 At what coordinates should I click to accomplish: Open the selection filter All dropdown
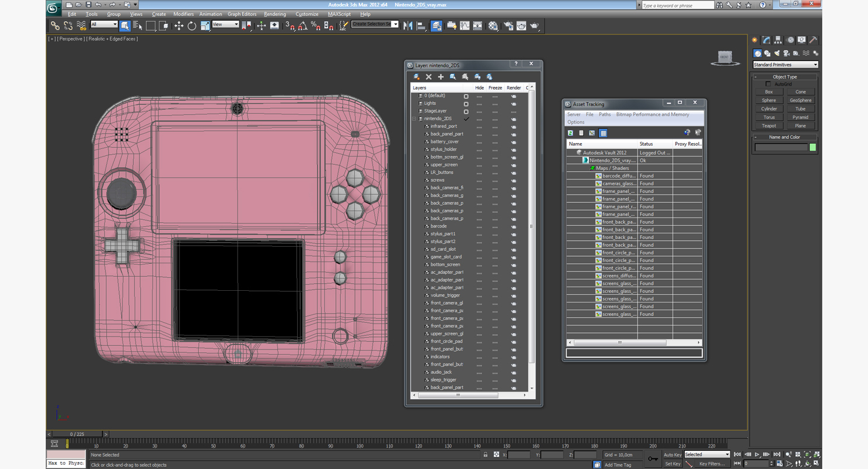pos(104,25)
